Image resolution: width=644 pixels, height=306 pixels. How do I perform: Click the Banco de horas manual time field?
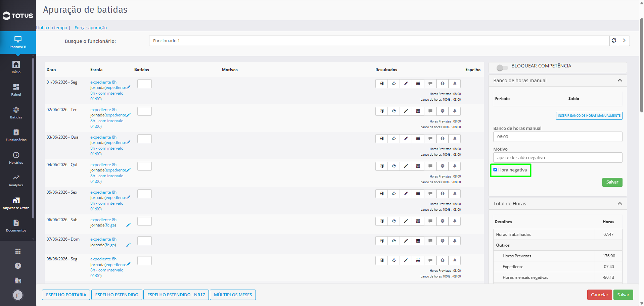(557, 137)
